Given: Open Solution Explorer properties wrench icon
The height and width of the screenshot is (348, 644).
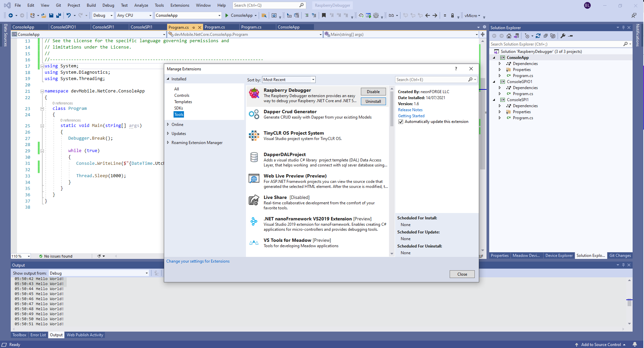Looking at the screenshot, I should (563, 36).
